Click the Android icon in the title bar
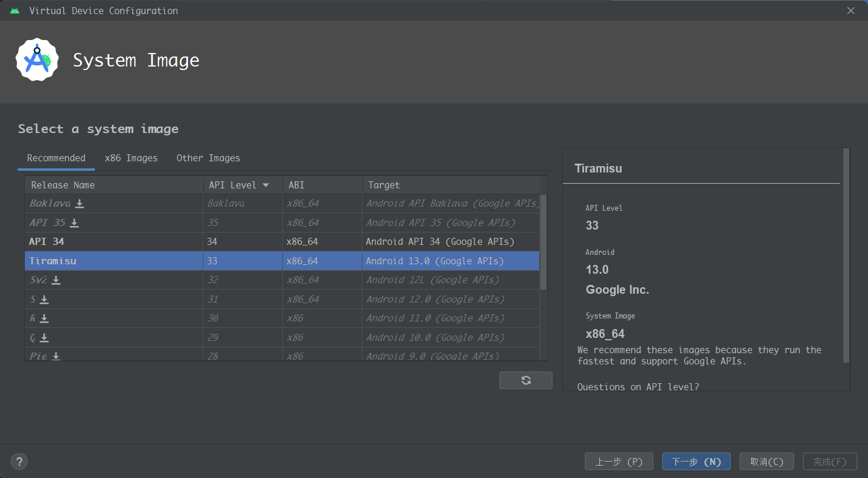Screen dimensions: 868x478 [x=15, y=11]
